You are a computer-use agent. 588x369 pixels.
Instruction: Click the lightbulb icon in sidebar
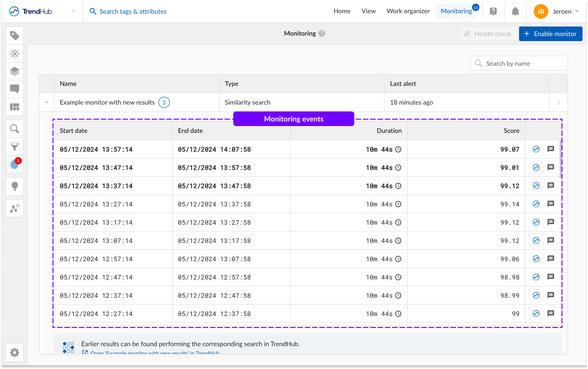coord(15,186)
